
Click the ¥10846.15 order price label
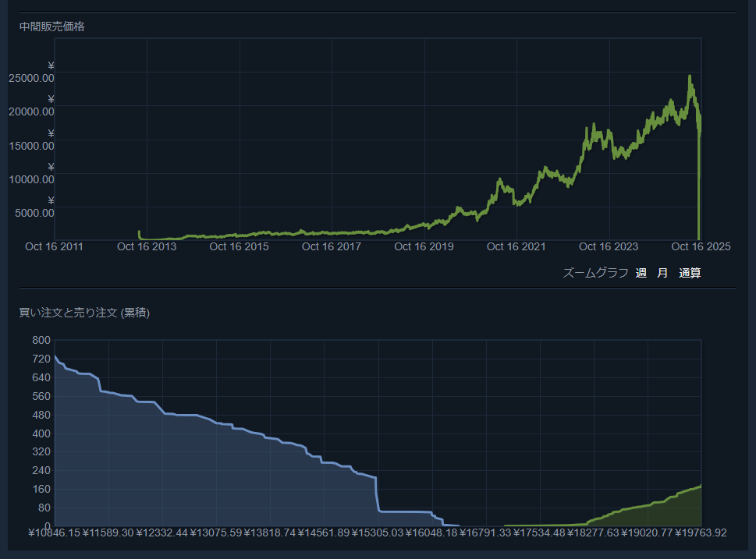[x=55, y=533]
